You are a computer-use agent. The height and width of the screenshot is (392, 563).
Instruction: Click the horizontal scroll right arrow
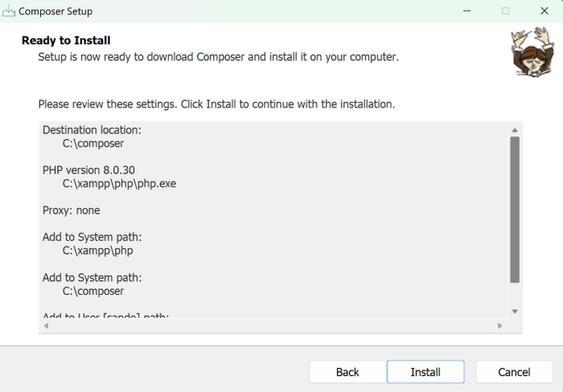501,326
